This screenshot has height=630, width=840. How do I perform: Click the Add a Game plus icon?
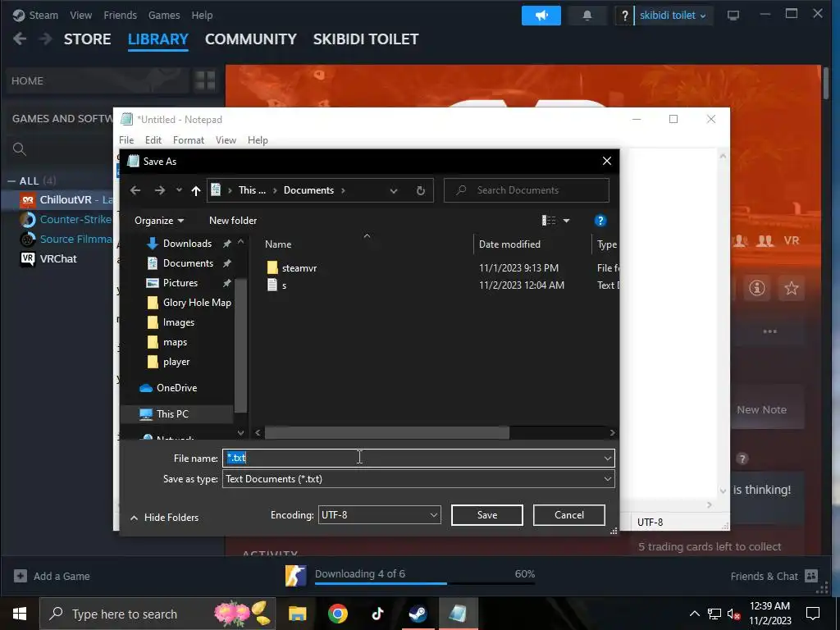pos(21,576)
